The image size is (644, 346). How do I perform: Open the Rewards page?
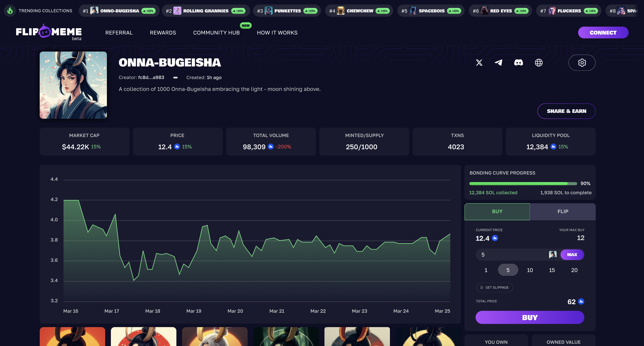[x=163, y=33]
